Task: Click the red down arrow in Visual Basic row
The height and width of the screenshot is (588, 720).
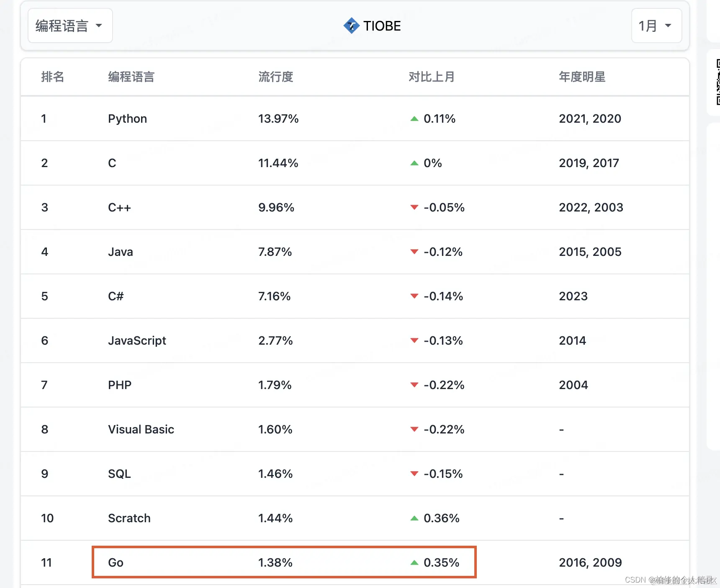Action: pos(414,429)
